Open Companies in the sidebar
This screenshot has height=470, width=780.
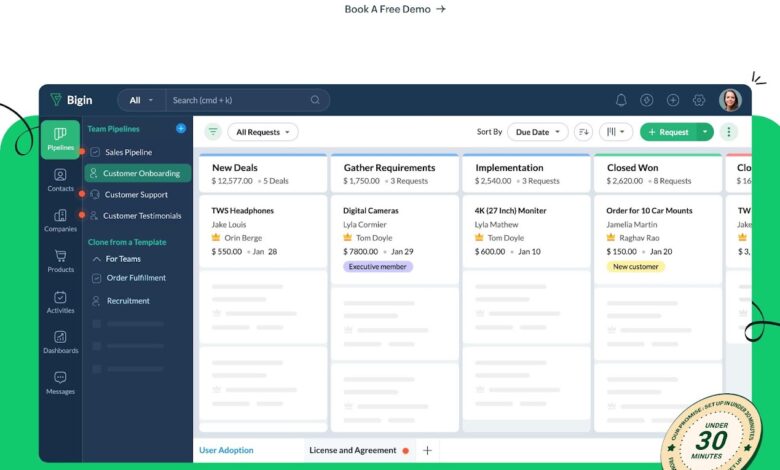[60, 220]
